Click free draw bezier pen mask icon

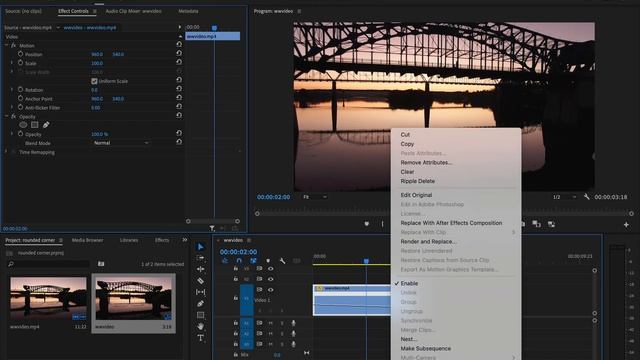coord(46,125)
